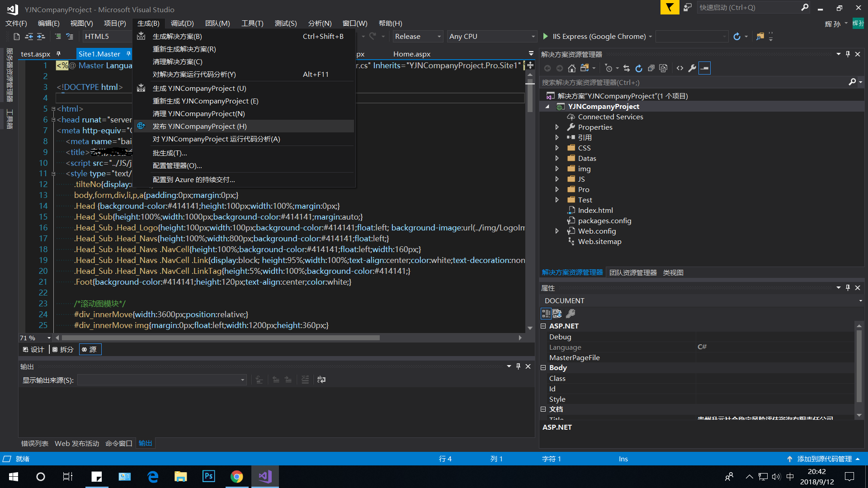Viewport: 868px width, 488px height.
Task: Open Properties via wrench icon in Solution Explorer
Action: tap(692, 68)
